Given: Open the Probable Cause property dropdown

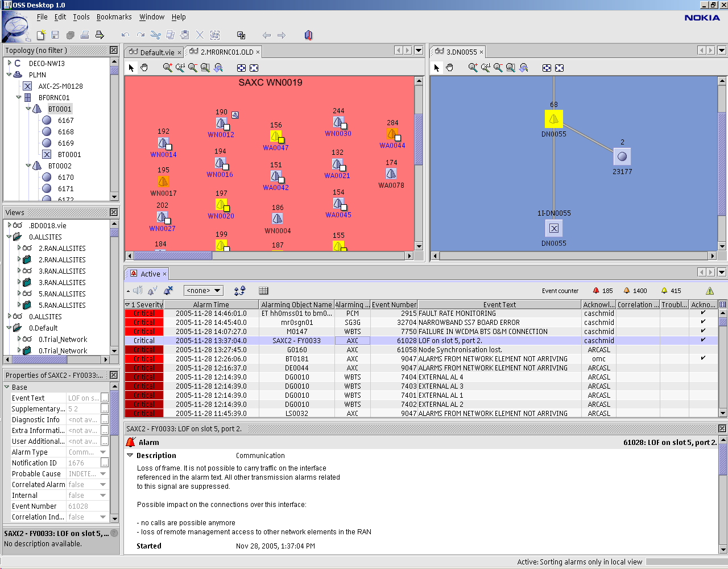Looking at the screenshot, I should pos(103,474).
